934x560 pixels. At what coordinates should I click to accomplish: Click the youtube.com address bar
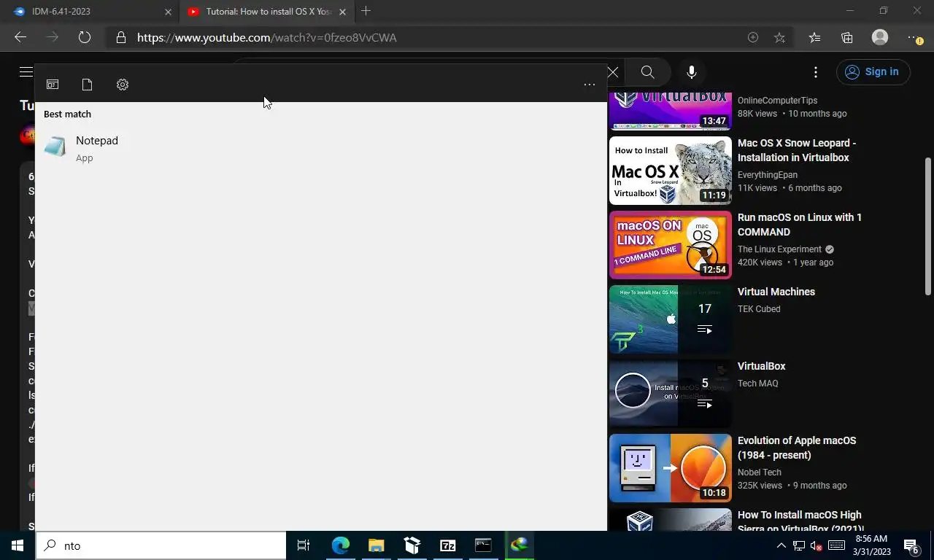pos(438,37)
